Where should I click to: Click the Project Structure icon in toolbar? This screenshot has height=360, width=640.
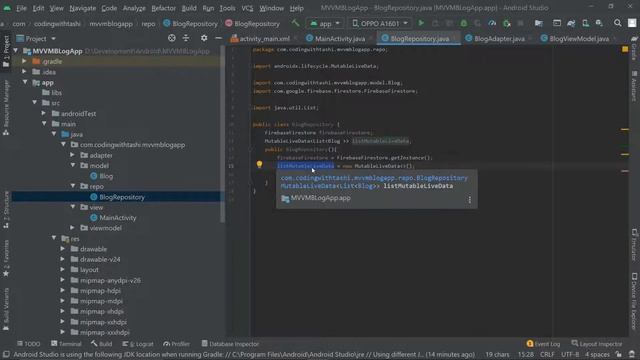[x=539, y=23]
